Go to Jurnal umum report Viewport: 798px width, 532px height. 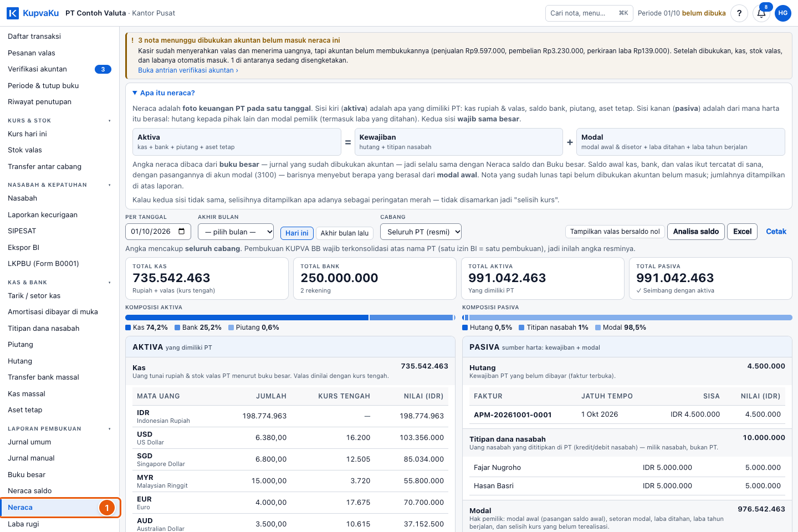[x=59, y=442]
